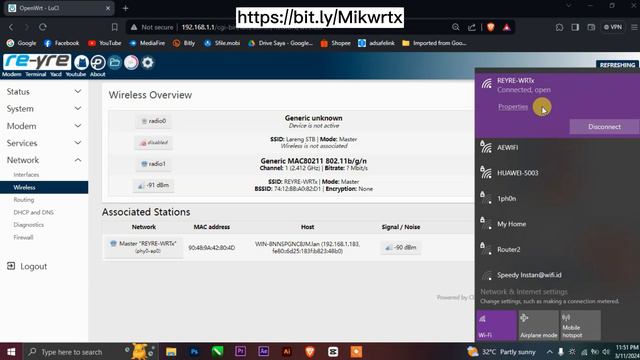Select the Router2 network
This screenshot has width=640, height=360.
[x=558, y=249]
